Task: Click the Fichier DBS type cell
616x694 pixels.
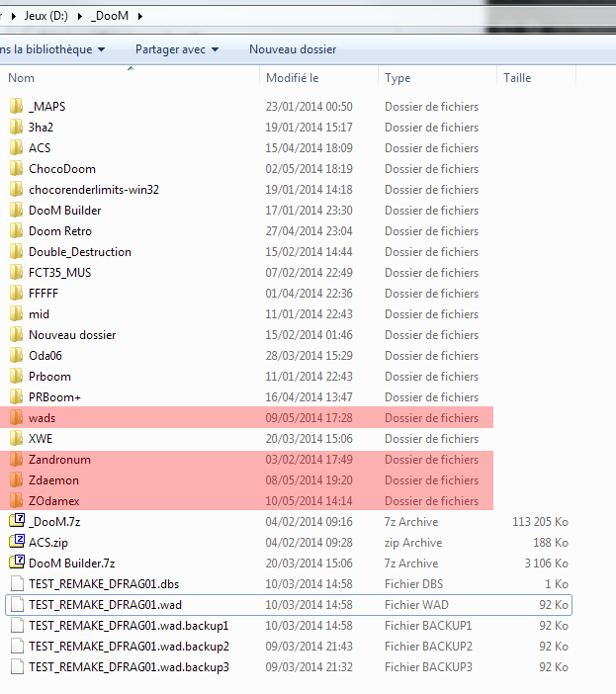Action: coord(413,584)
